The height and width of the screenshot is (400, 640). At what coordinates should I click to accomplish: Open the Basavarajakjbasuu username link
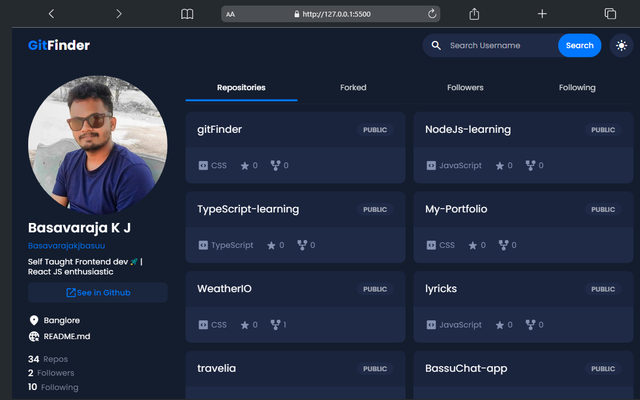[x=67, y=246]
